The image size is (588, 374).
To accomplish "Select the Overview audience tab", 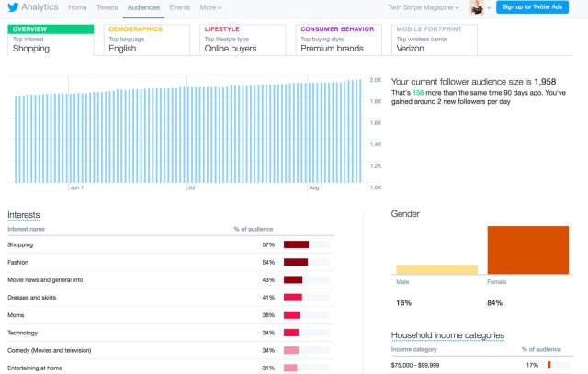I will click(x=51, y=40).
